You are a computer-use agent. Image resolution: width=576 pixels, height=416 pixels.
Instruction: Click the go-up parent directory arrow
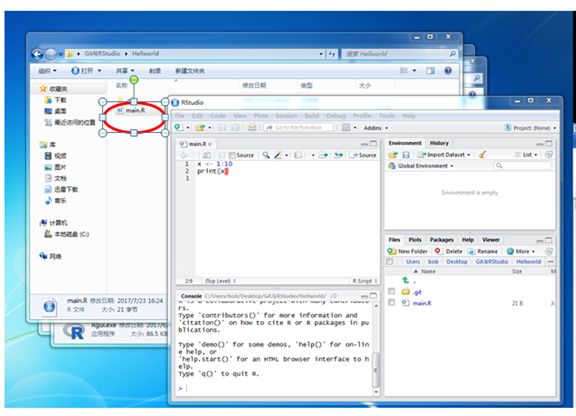click(406, 280)
